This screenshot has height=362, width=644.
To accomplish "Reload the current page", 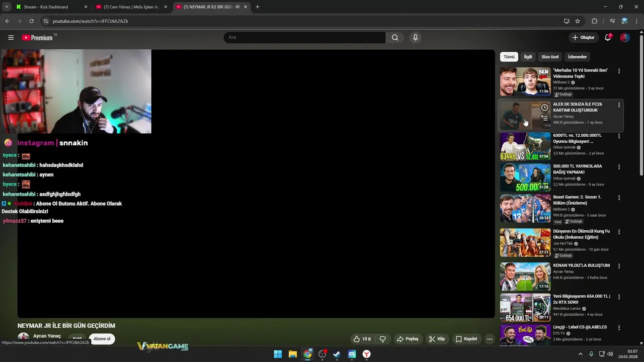I will point(31,21).
